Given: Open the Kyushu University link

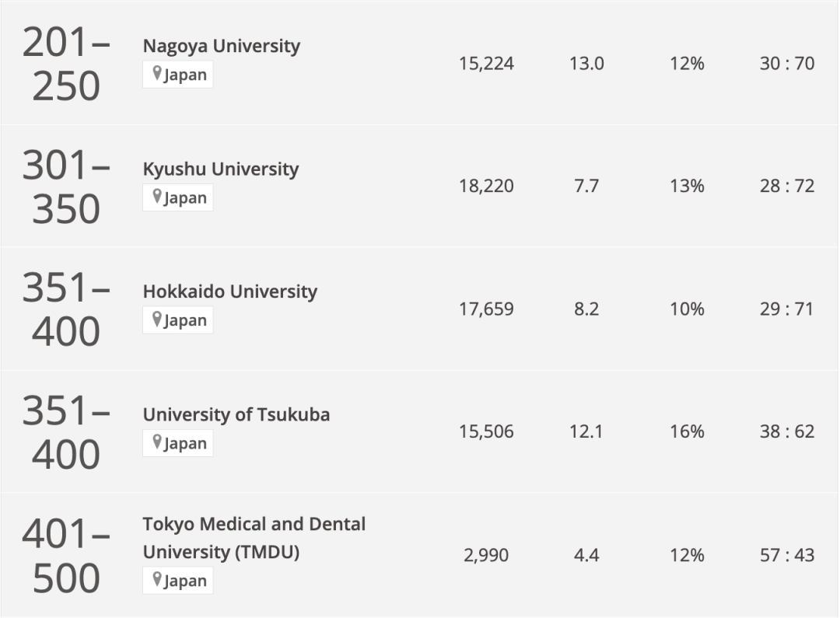Looking at the screenshot, I should click(220, 169).
